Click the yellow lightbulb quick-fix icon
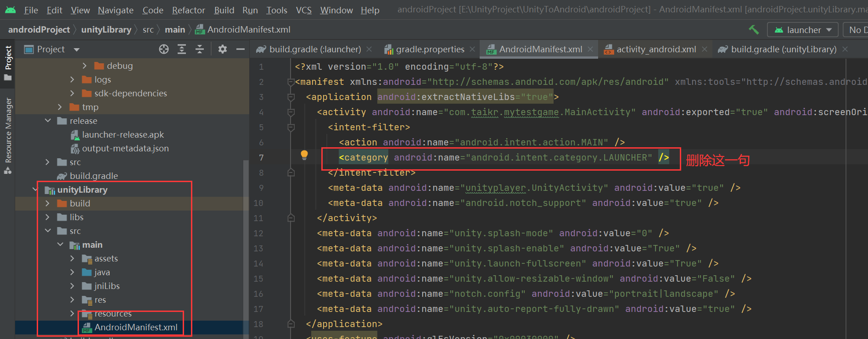Viewport: 868px width, 339px height. (x=304, y=155)
